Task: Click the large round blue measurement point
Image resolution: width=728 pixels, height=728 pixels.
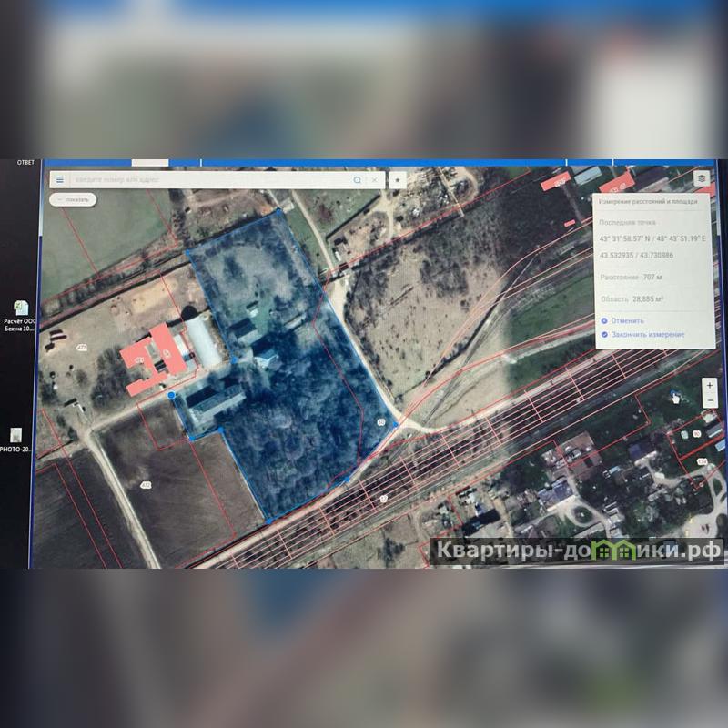Action: point(172,395)
